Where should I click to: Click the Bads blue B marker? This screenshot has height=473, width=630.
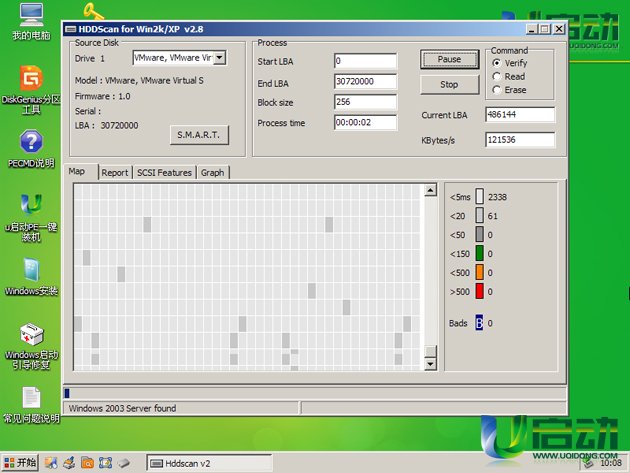click(479, 323)
